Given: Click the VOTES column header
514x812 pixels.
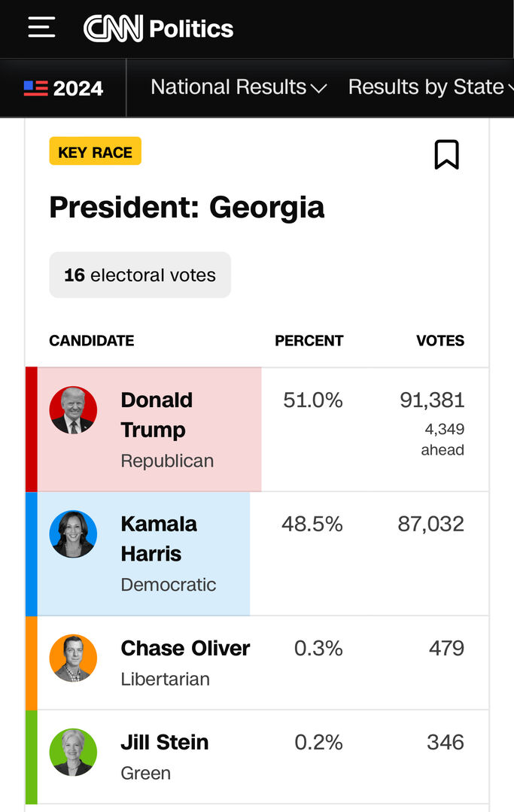Looking at the screenshot, I should coord(440,341).
